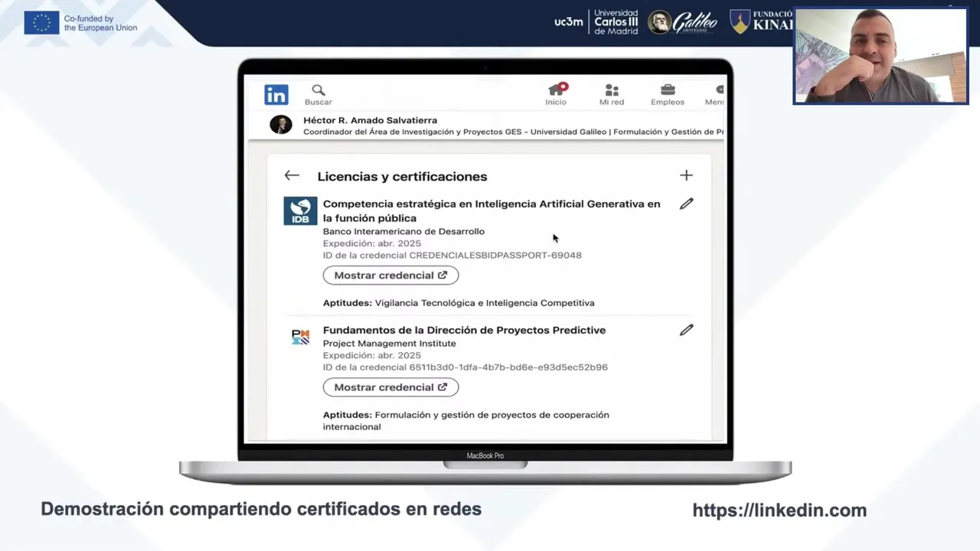This screenshot has width=980, height=551.
Task: Click the Coordinador del Área headline text
Action: (x=513, y=132)
